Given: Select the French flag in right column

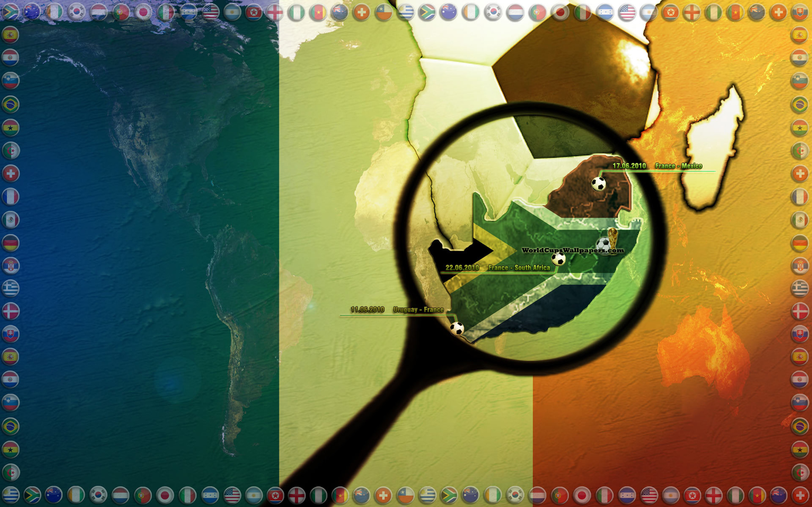Looking at the screenshot, I should point(800,197).
